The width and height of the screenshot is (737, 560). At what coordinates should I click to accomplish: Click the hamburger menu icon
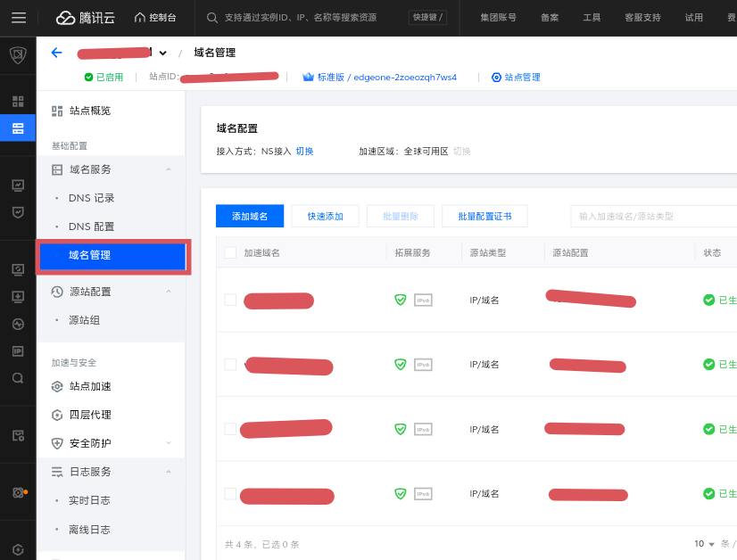click(19, 18)
